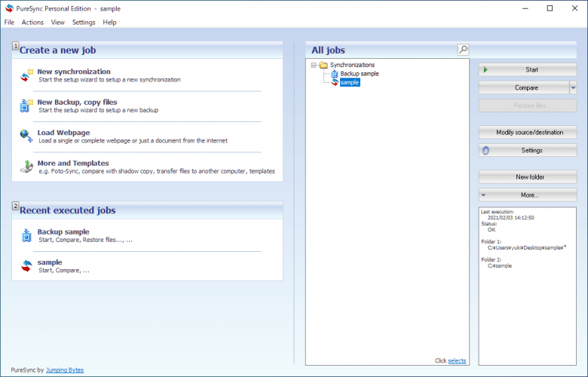Open job Settings button with gear
588x377 pixels.
pos(528,151)
